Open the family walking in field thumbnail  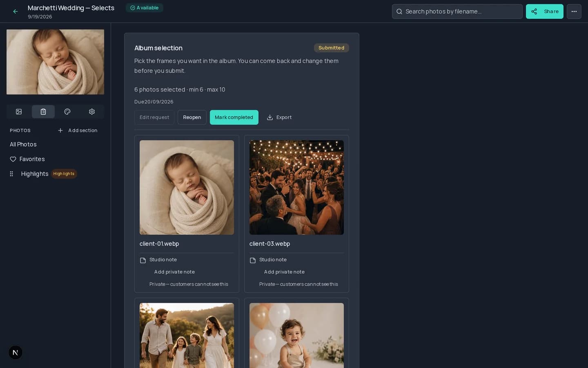tap(187, 335)
